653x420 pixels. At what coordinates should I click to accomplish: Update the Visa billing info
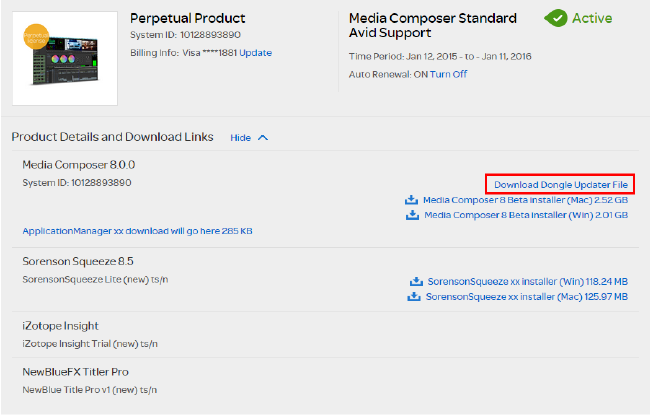point(256,53)
